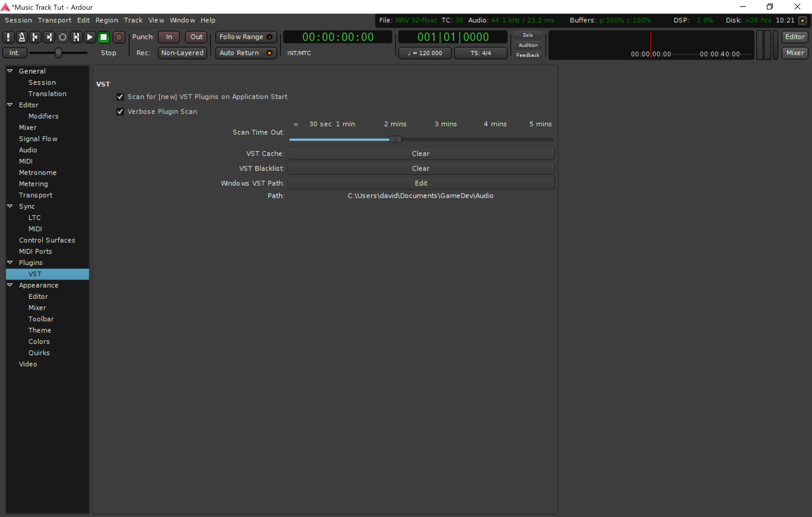
Task: Arm global record
Action: click(119, 37)
